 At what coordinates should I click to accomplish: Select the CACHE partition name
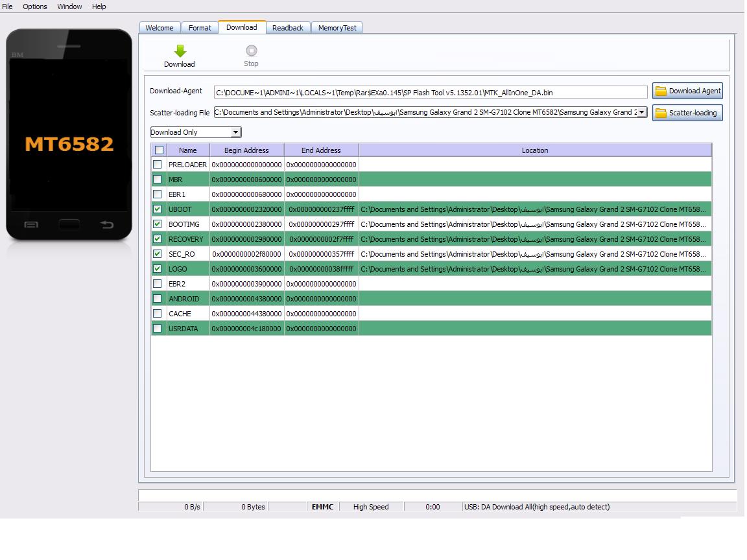[x=180, y=313]
